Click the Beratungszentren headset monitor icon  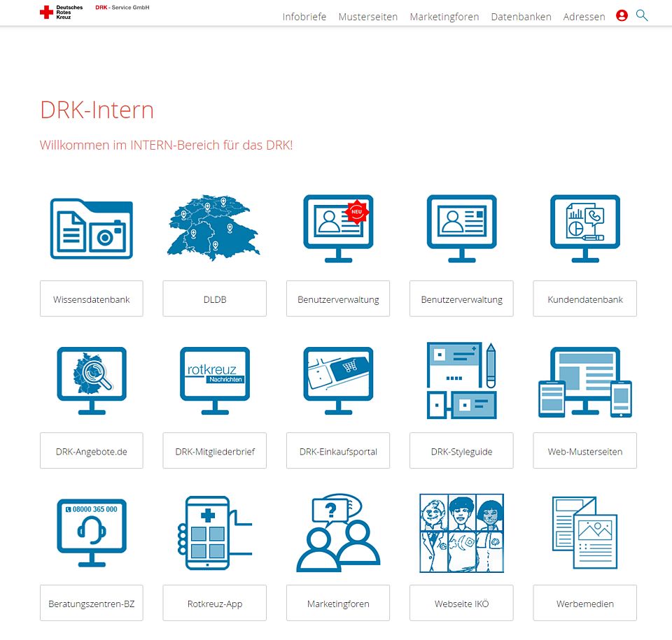coord(91,532)
